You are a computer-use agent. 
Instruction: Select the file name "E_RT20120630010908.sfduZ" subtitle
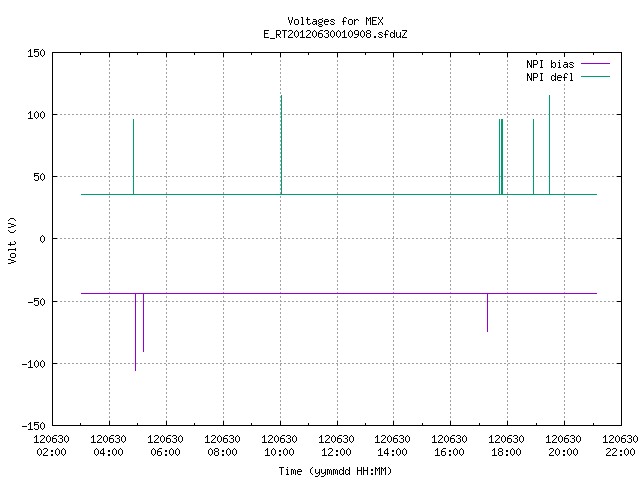click(335, 34)
